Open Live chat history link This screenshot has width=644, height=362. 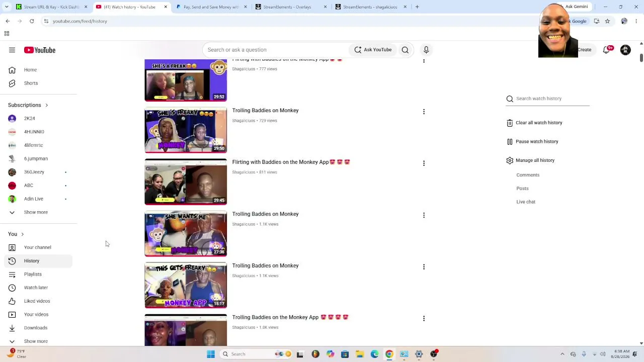click(526, 202)
